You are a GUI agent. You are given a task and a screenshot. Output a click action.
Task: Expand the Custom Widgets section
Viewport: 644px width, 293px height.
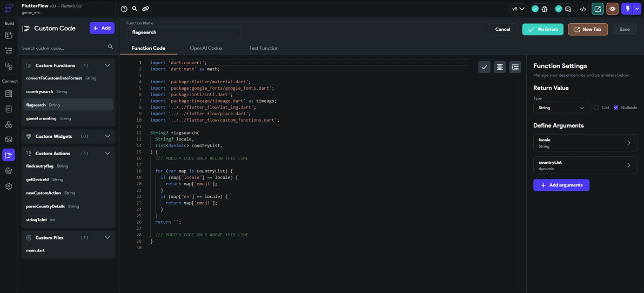point(108,136)
